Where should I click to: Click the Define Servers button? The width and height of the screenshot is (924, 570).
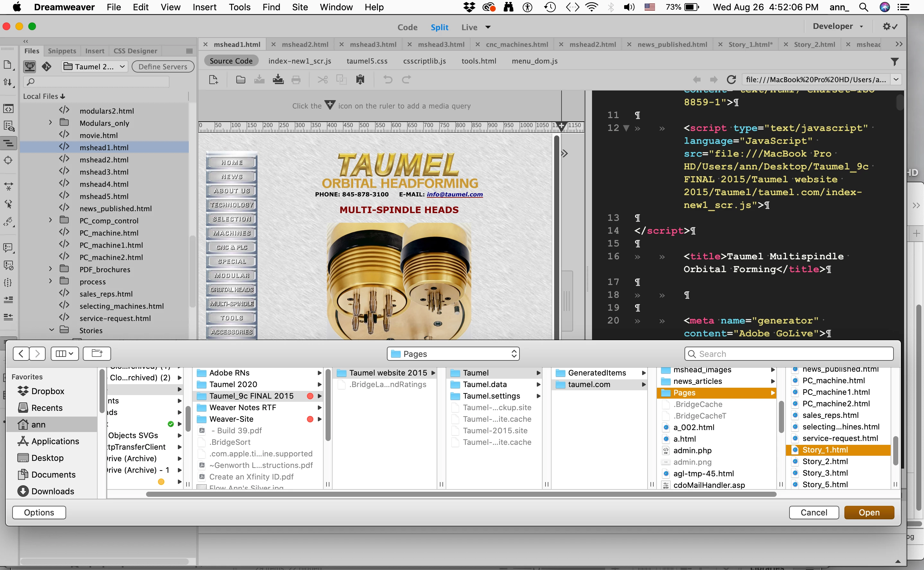[x=163, y=67]
